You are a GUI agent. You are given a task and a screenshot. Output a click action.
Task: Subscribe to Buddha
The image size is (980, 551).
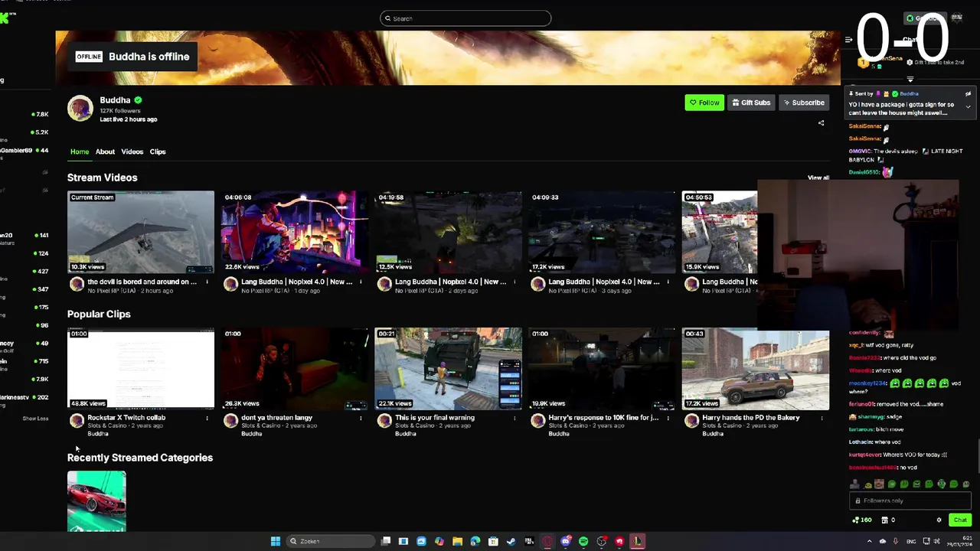click(804, 103)
